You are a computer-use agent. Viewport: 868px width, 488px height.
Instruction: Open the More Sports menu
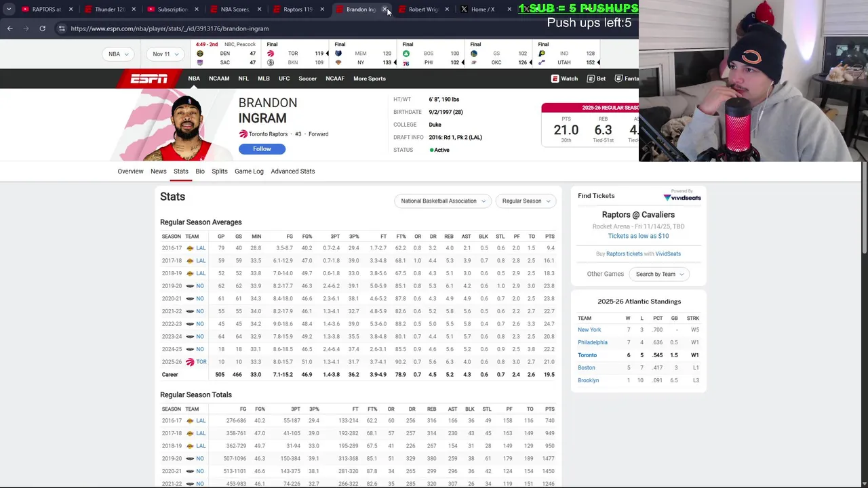(370, 79)
